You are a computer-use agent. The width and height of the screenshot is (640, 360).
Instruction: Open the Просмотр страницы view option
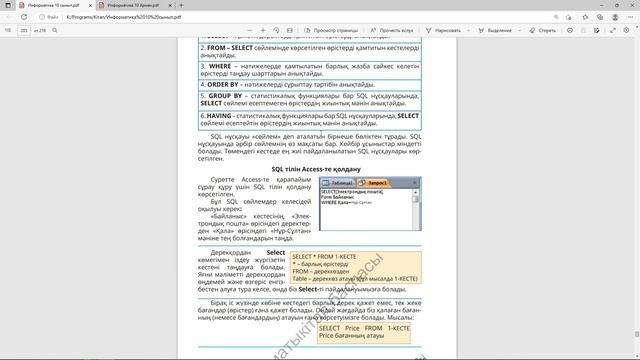[x=331, y=30]
